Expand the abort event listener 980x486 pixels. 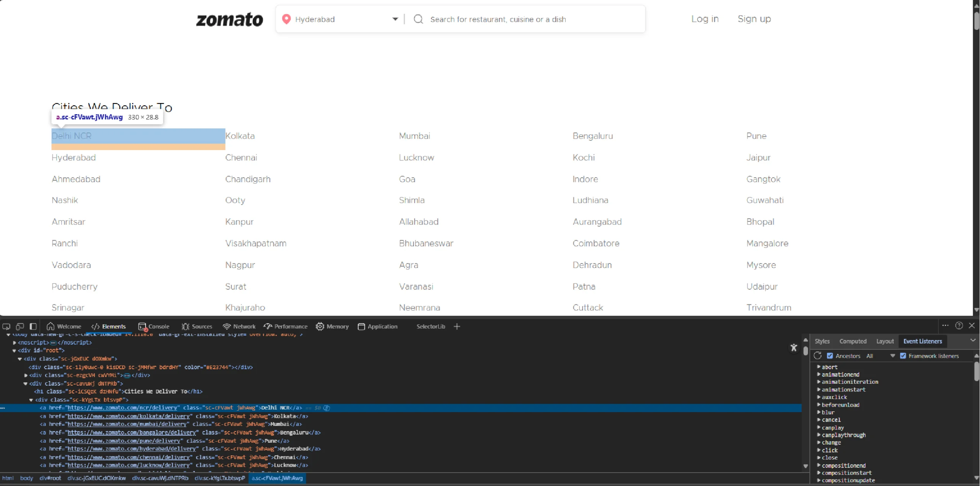pos(819,367)
